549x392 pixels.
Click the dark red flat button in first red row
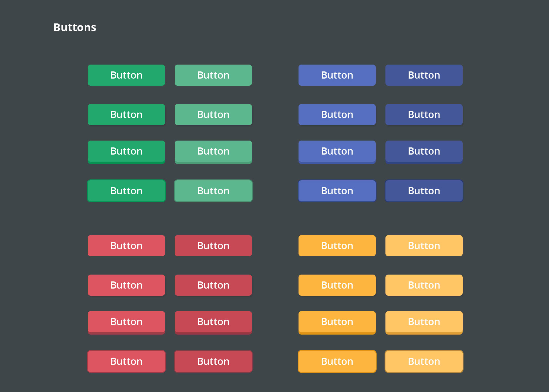[x=213, y=246]
